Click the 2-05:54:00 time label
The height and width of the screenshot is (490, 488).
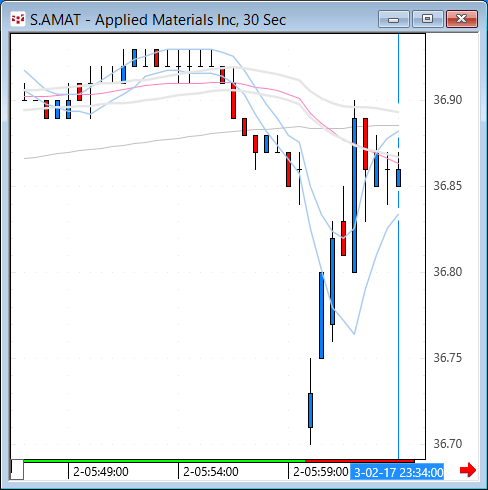coord(211,472)
